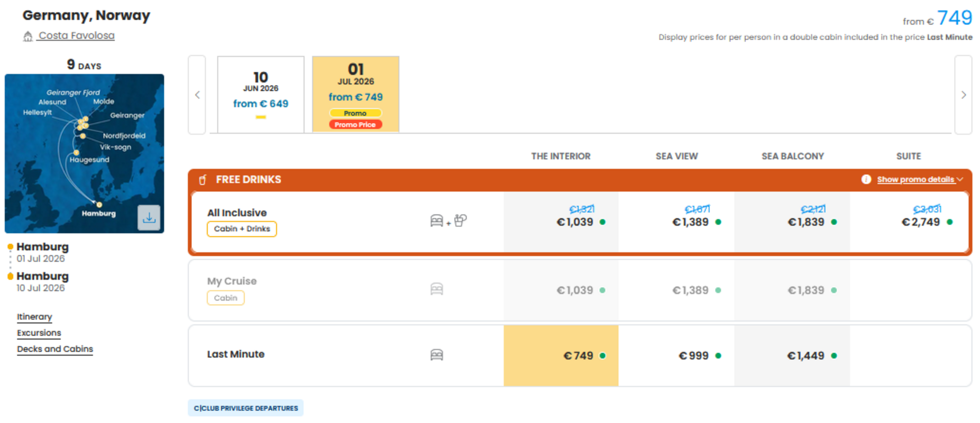The height and width of the screenshot is (423, 980).
Task: Download the itinerary map image
Action: coord(149,217)
